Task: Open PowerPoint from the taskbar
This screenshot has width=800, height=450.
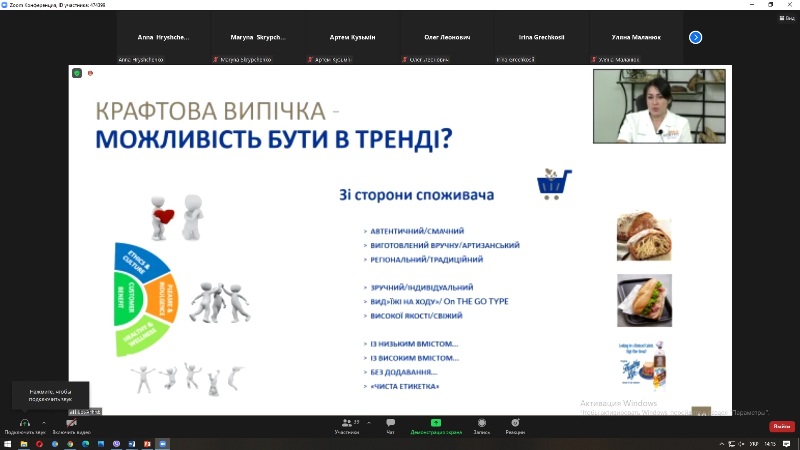Action: [x=147, y=444]
